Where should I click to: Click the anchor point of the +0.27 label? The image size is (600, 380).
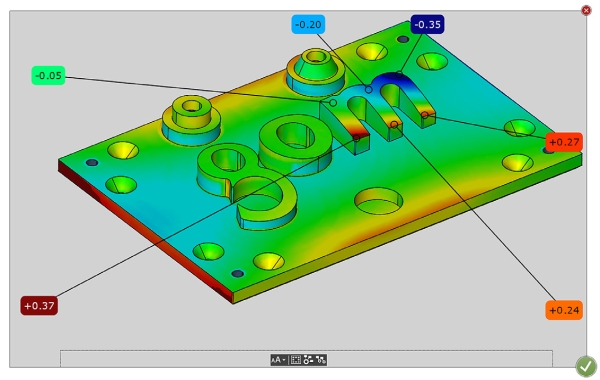coord(424,115)
